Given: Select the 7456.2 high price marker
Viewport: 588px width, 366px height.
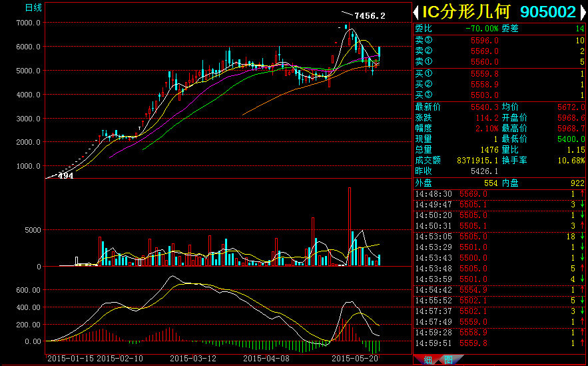Looking at the screenshot, I should click(370, 16).
